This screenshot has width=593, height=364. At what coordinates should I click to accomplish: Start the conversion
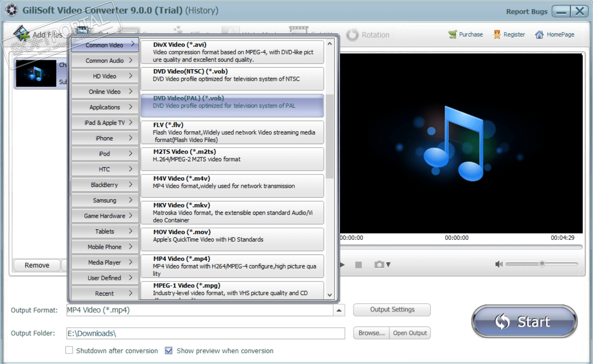click(x=525, y=322)
